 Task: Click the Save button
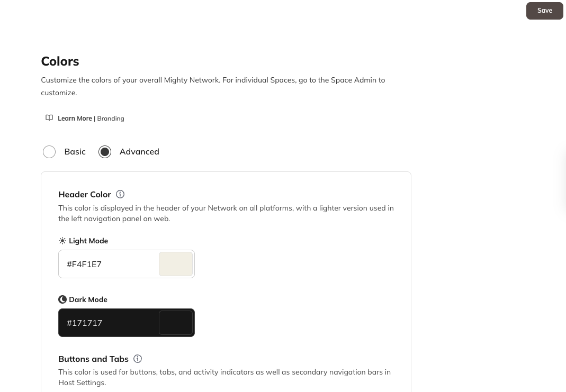click(544, 11)
